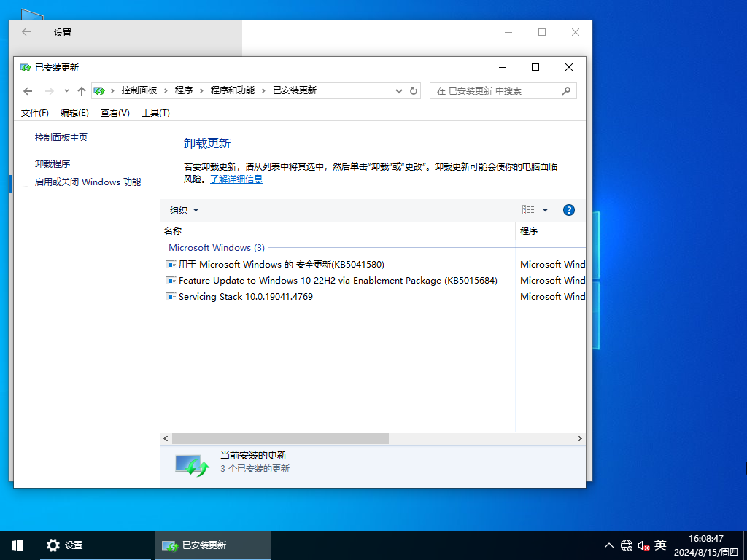
Task: Open the Start menu from the taskbar
Action: [x=16, y=545]
